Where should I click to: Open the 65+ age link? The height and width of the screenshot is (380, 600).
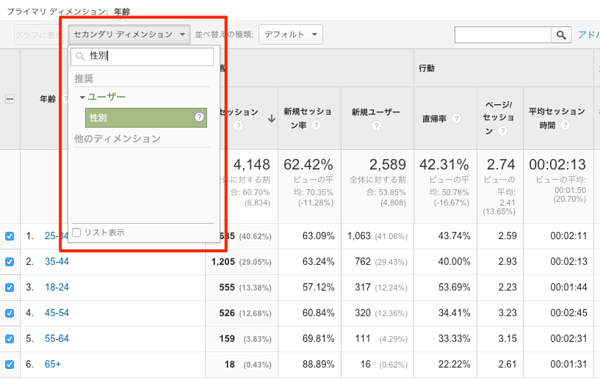(53, 364)
